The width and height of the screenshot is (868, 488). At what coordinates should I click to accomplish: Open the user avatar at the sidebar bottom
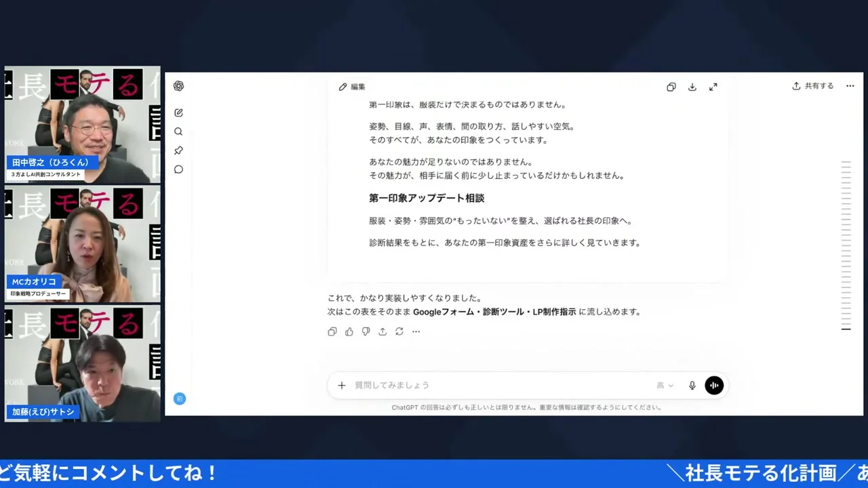(179, 399)
